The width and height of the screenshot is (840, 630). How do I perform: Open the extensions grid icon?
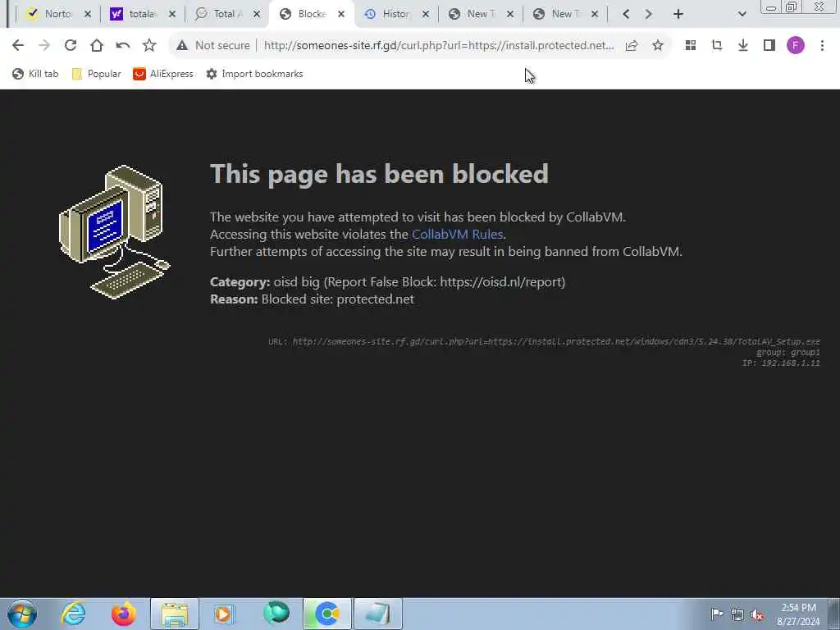point(691,46)
